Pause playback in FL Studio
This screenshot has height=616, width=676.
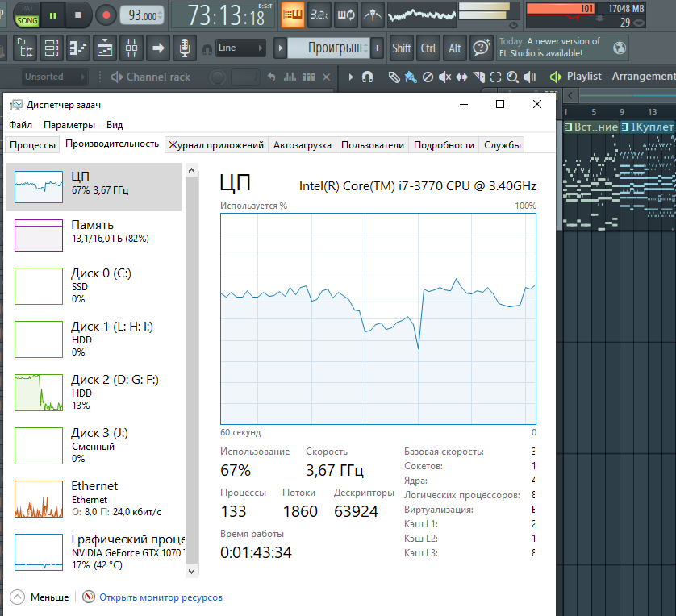(52, 15)
